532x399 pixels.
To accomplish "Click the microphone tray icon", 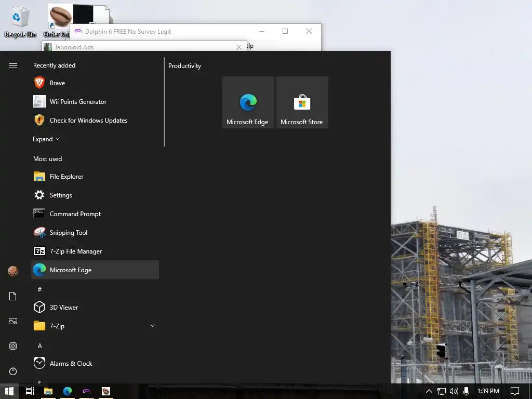I will click(x=466, y=391).
